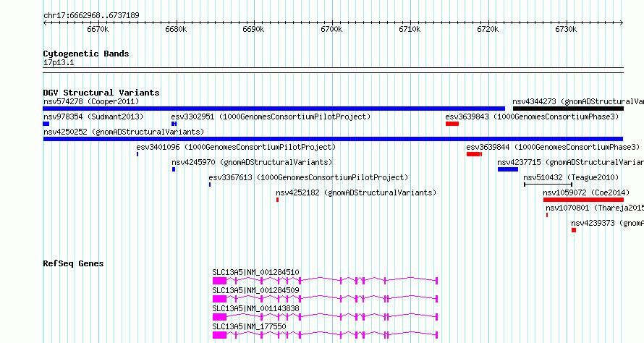Click the esv3401096 tiny blue marker
This screenshot has width=644, height=343.
pyautogui.click(x=137, y=154)
